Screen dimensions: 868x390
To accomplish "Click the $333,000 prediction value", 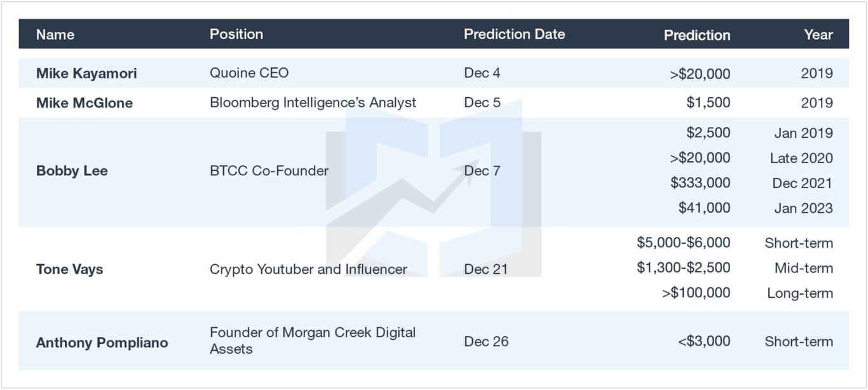I will click(700, 183).
